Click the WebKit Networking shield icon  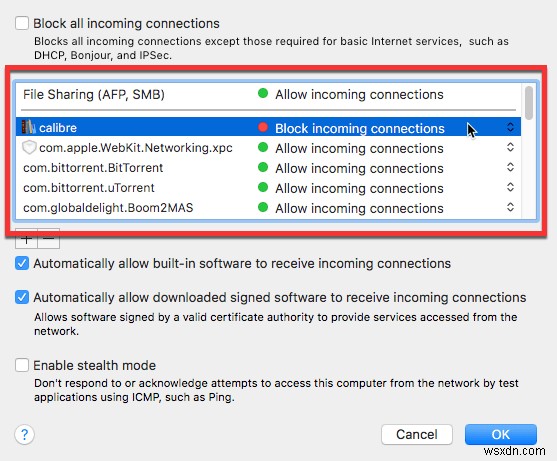tap(29, 147)
